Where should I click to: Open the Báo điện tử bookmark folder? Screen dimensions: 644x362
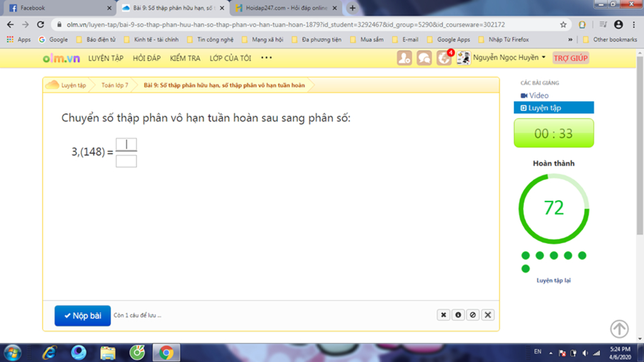(x=96, y=40)
